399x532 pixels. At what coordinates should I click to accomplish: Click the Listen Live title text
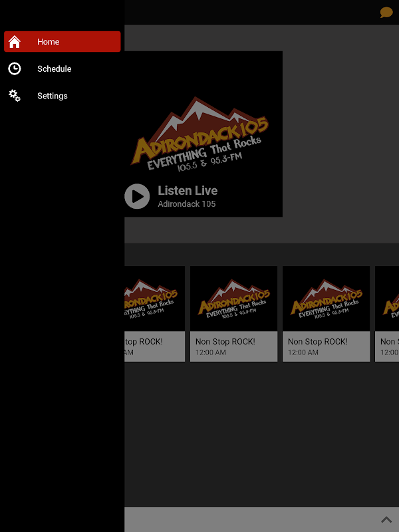[188, 190]
